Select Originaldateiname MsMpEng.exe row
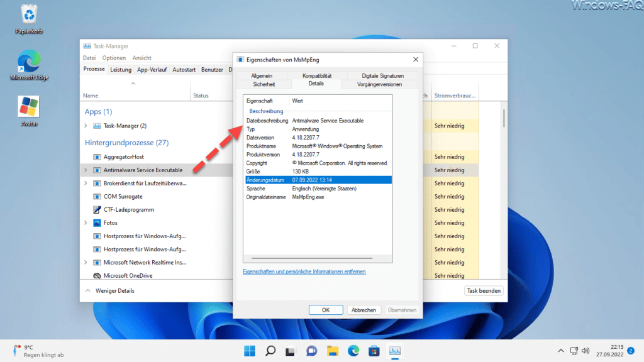The width and height of the screenshot is (644, 362). (x=318, y=197)
